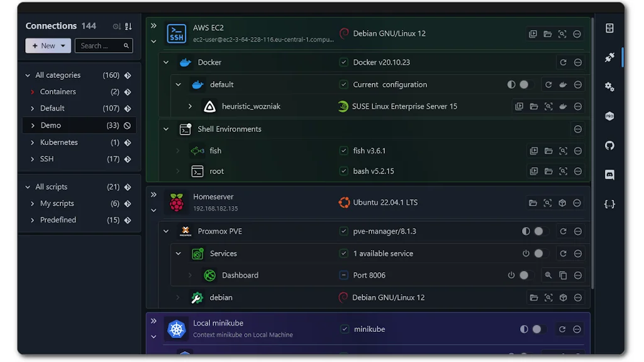Image resolution: width=644 pixels, height=362 pixels.
Task: Enable the Proxmox PVE toggle switch
Action: coord(537,231)
